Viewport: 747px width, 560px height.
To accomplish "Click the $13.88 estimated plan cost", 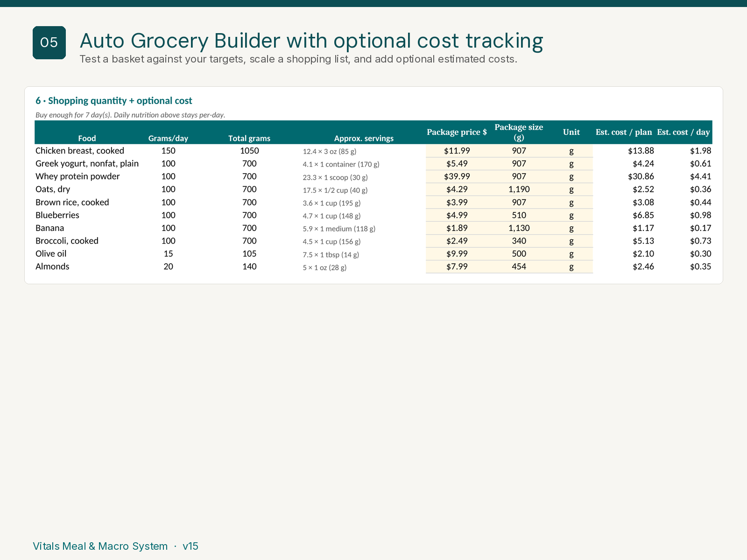I will 641,151.
